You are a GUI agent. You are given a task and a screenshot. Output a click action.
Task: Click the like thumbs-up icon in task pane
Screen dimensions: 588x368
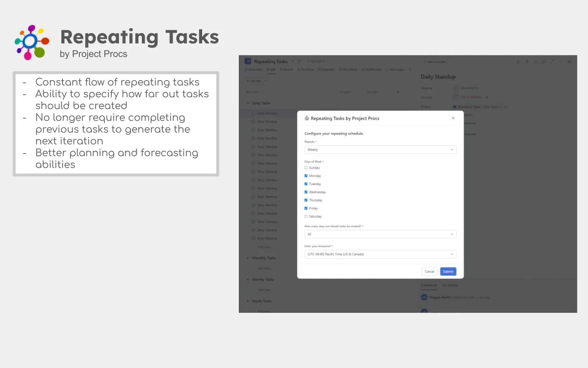[x=519, y=62]
